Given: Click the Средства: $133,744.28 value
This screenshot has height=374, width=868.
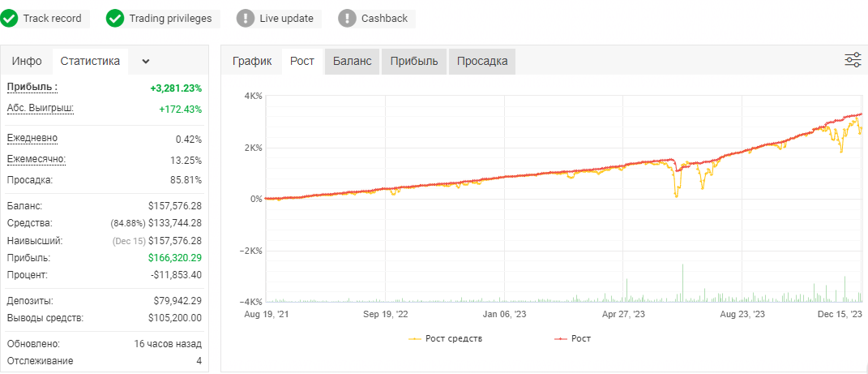Looking at the screenshot, I should click(x=175, y=223).
